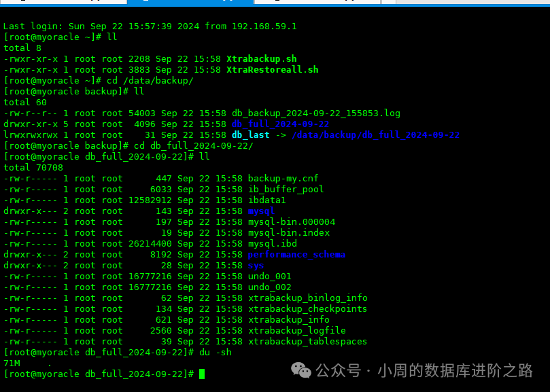
Task: Click the Xtrabackup.sh file name
Action: pyautogui.click(x=261, y=59)
